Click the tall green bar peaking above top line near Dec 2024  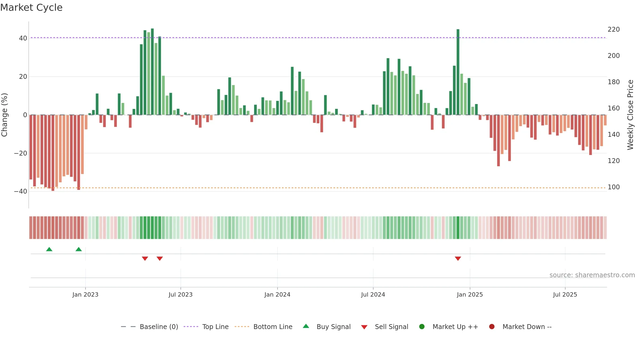coord(458,72)
